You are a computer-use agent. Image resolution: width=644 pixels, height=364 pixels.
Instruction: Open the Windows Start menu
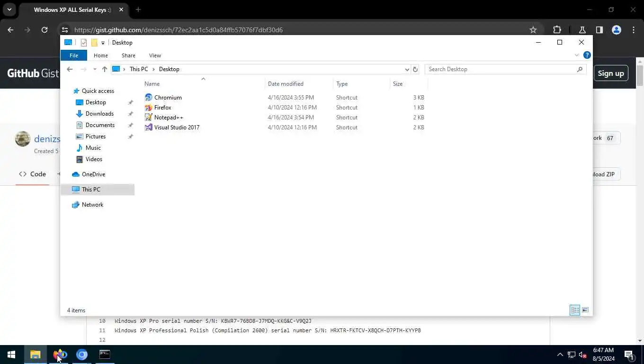[x=11, y=355]
